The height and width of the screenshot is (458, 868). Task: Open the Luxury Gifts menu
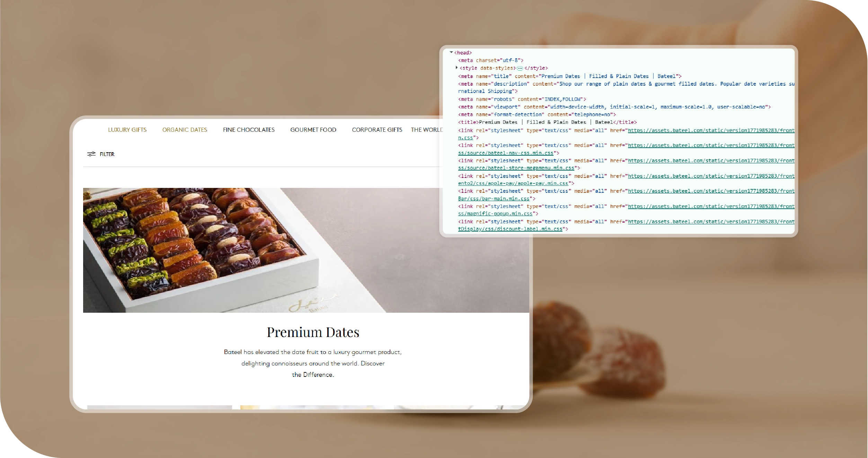coord(127,130)
